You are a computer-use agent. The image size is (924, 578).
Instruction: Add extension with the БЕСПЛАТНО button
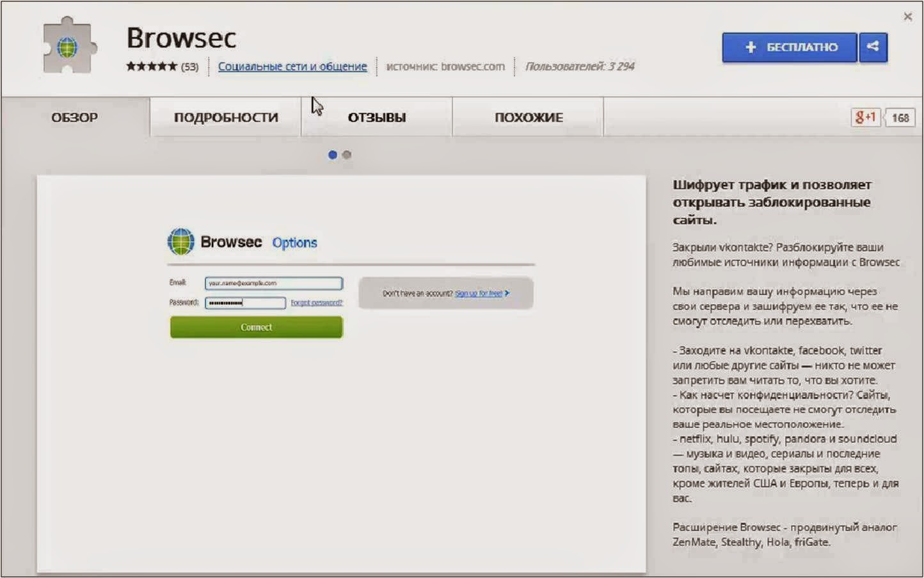(x=790, y=47)
